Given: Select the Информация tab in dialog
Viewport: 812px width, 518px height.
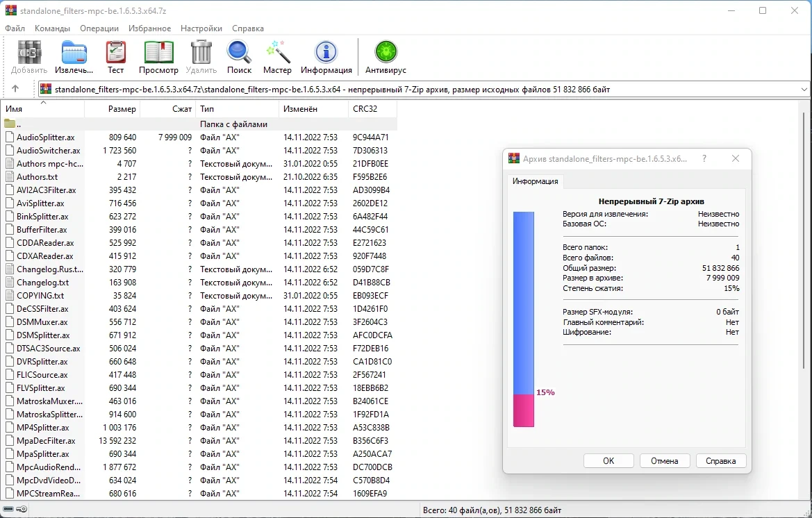Looking at the screenshot, I should coord(535,181).
